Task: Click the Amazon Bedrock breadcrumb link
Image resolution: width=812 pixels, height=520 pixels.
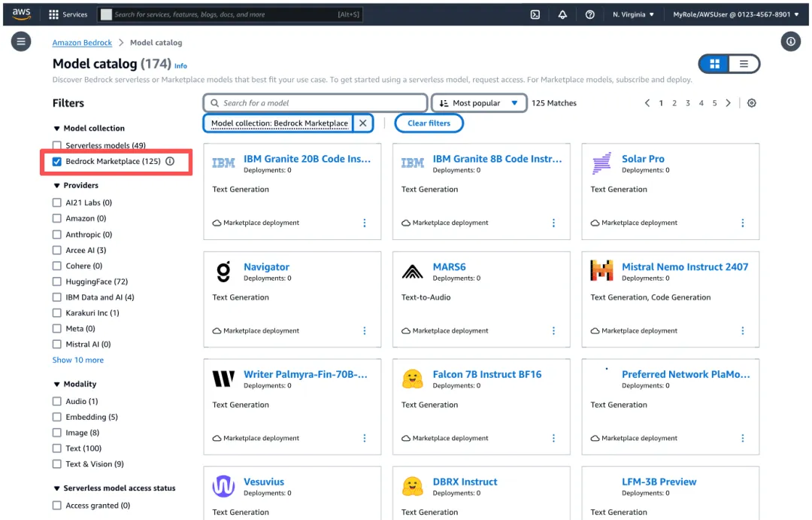Action: 82,42
